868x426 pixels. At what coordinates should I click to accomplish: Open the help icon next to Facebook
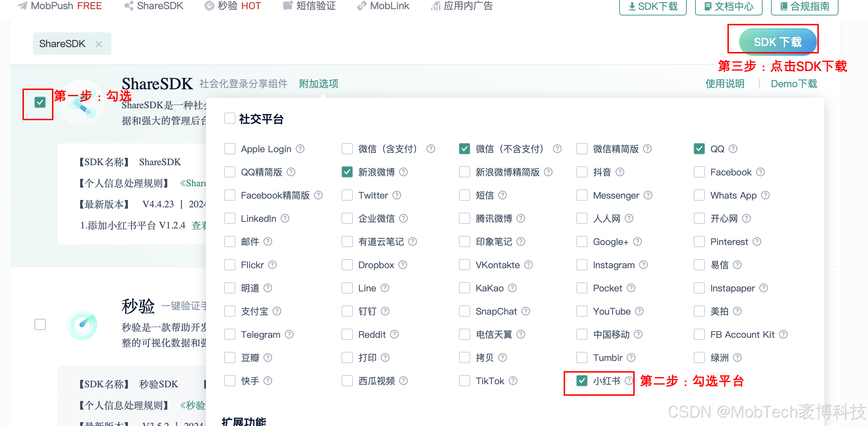(x=760, y=172)
